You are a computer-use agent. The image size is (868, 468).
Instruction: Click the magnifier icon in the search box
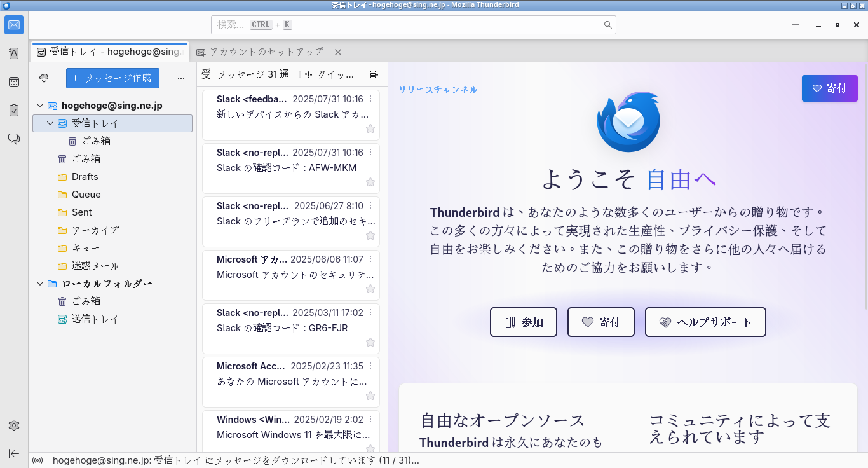[x=608, y=25]
